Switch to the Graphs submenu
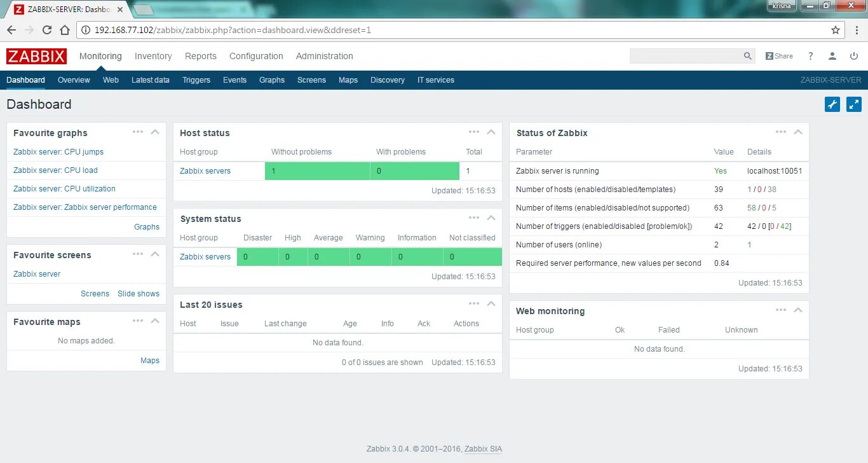Viewport: 868px width, 463px height. pyautogui.click(x=272, y=80)
